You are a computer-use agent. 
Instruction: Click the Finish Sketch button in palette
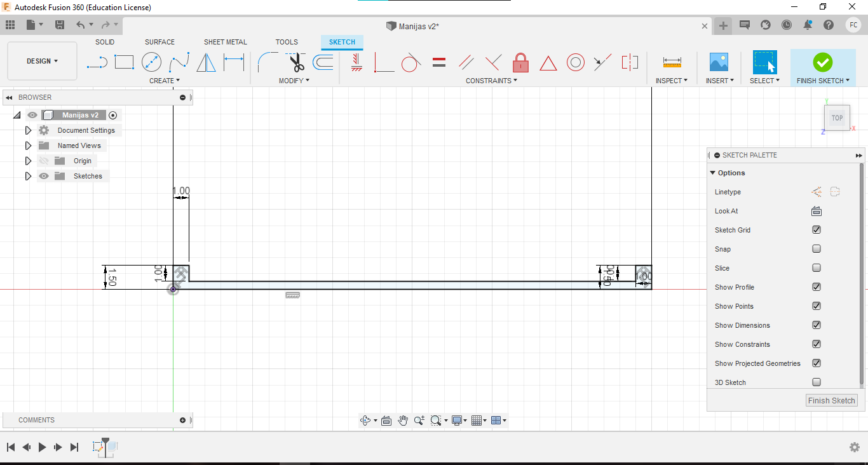(x=832, y=400)
